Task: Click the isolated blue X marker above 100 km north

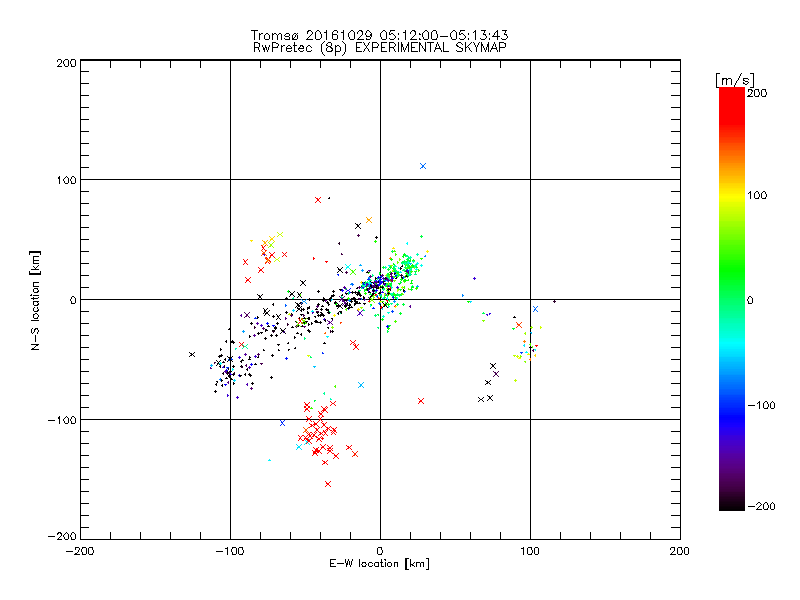Action: pyautogui.click(x=423, y=166)
